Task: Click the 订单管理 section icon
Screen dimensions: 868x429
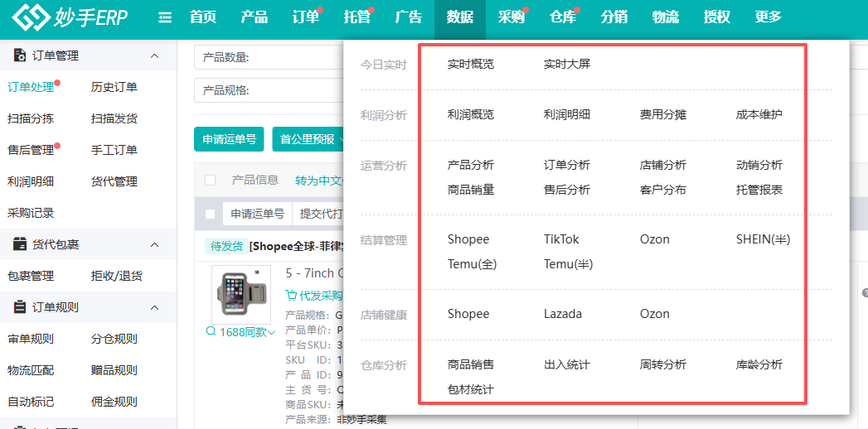Action: coord(20,55)
